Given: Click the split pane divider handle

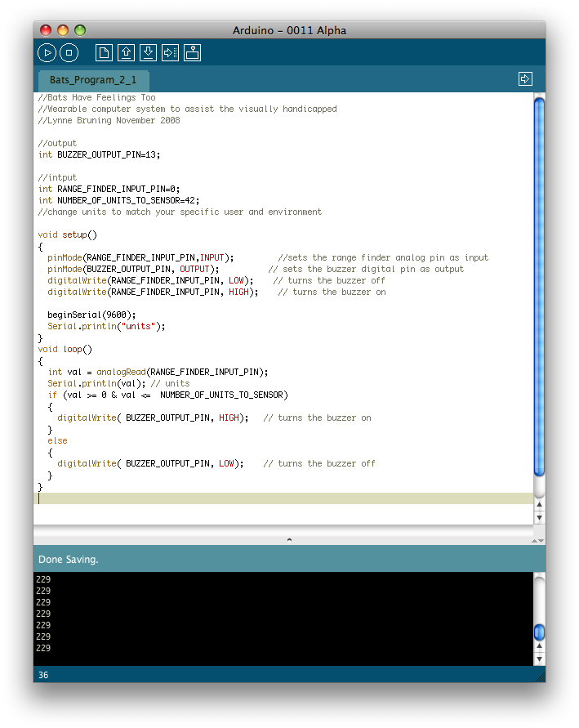Looking at the screenshot, I should (x=289, y=540).
